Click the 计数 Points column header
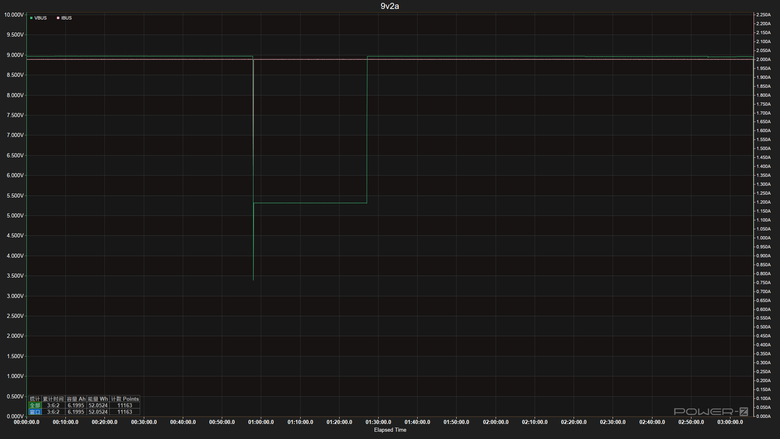The image size is (780, 439). click(125, 399)
